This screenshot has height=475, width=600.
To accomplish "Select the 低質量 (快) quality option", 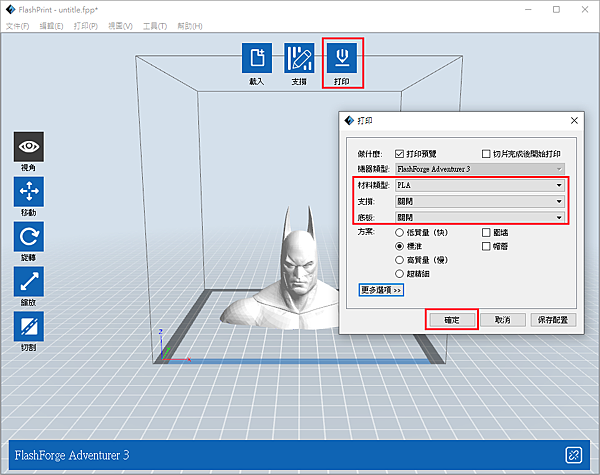I will [x=400, y=231].
